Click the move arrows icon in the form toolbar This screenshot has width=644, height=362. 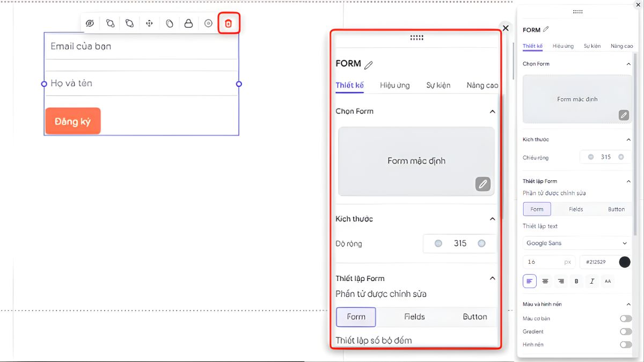(150, 24)
